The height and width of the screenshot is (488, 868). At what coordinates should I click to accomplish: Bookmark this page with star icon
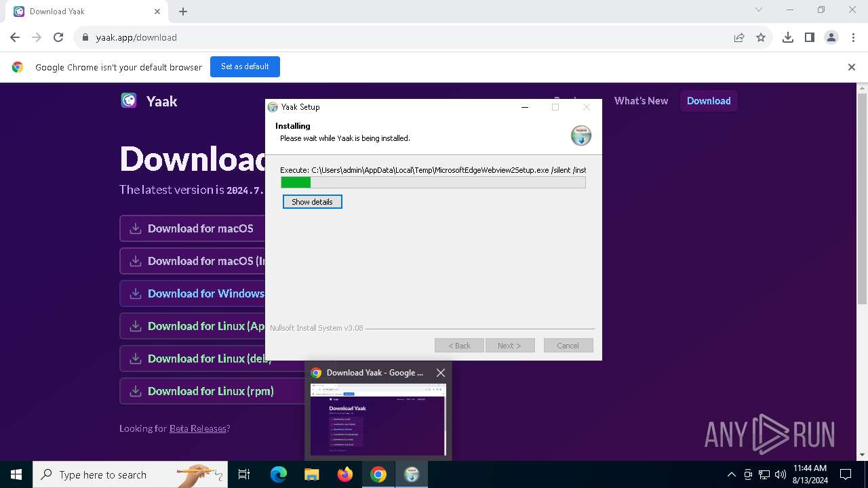point(761,37)
